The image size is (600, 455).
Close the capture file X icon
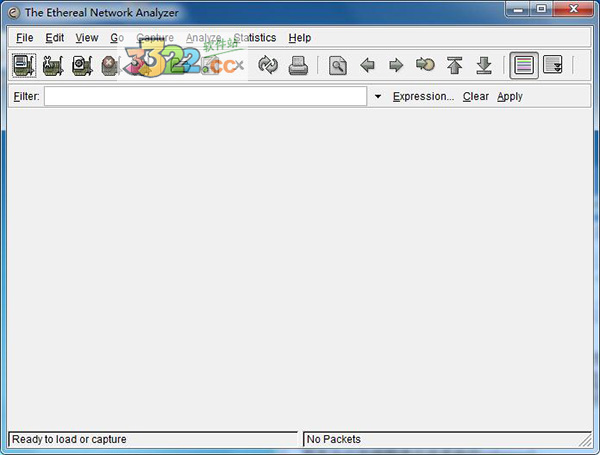[239, 65]
